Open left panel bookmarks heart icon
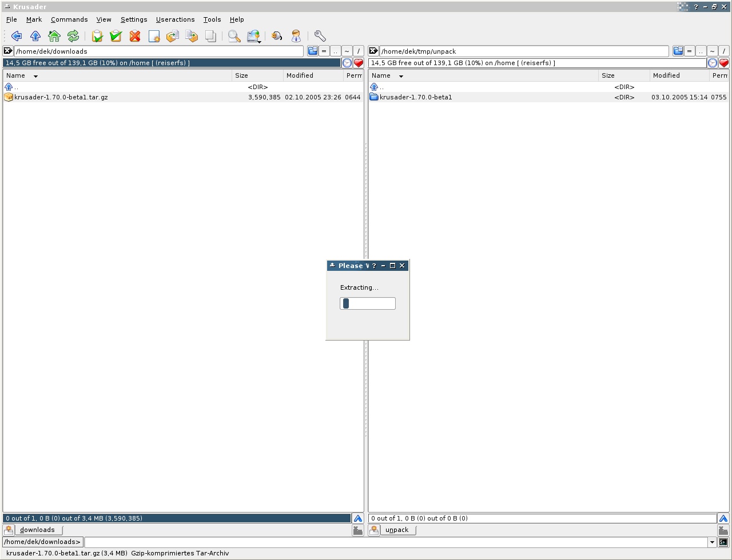This screenshot has height=560, width=732. [359, 63]
